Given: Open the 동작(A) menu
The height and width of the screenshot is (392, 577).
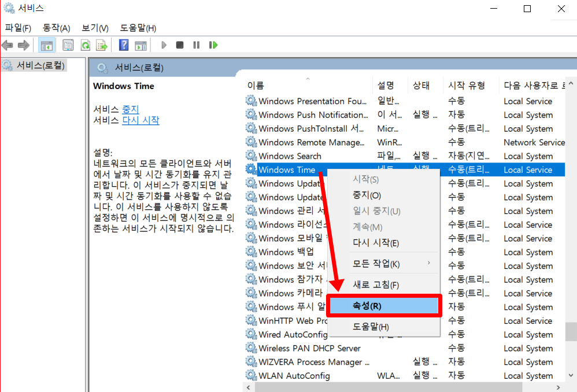Looking at the screenshot, I should 56,28.
